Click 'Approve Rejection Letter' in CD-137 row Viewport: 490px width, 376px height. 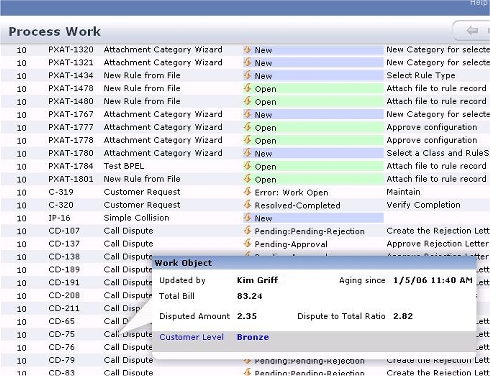point(437,244)
